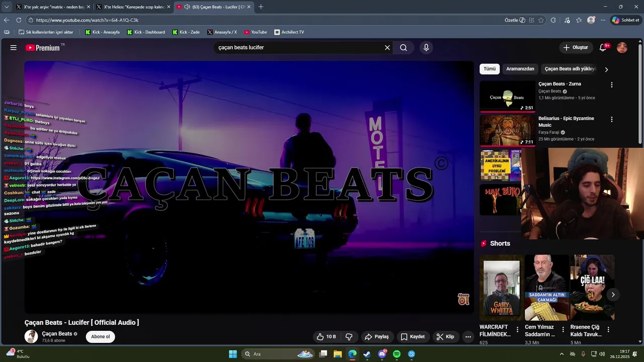This screenshot has height=362, width=644.
Task: Create a clip with the Klip button
Action: point(445,337)
